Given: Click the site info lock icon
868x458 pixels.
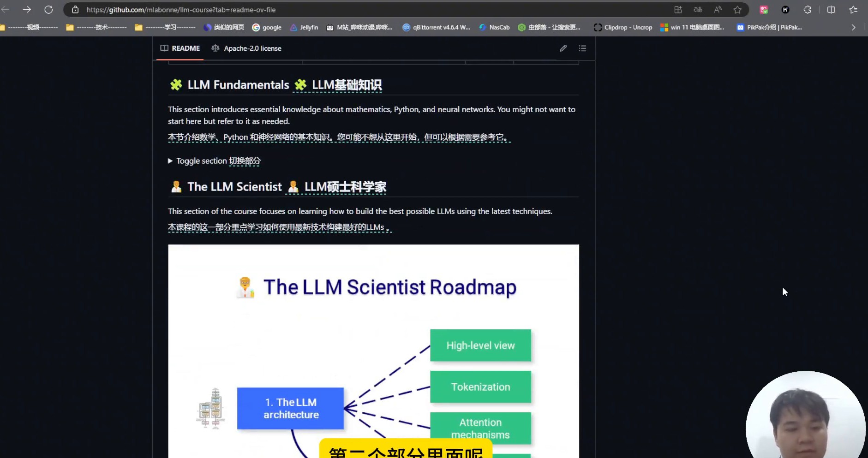Looking at the screenshot, I should point(75,10).
